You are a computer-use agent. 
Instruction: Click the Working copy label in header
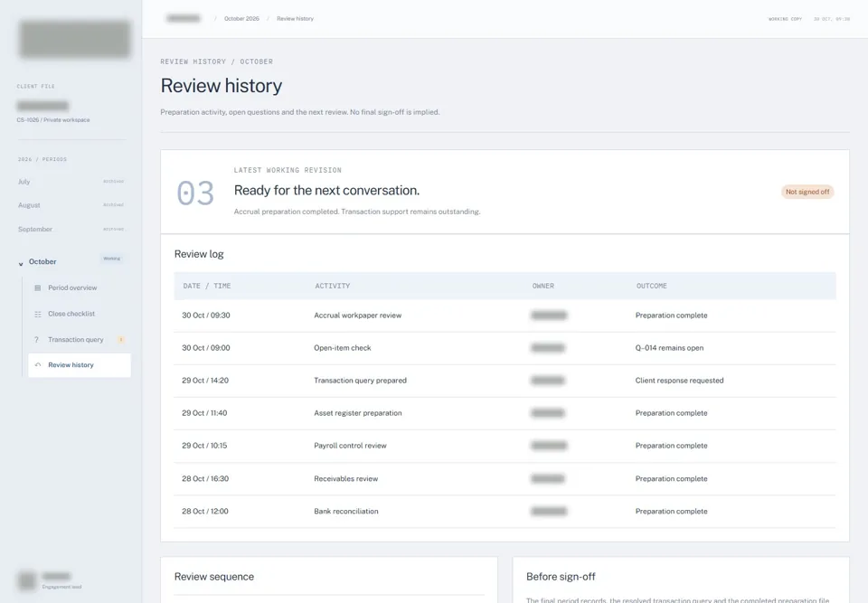point(785,19)
